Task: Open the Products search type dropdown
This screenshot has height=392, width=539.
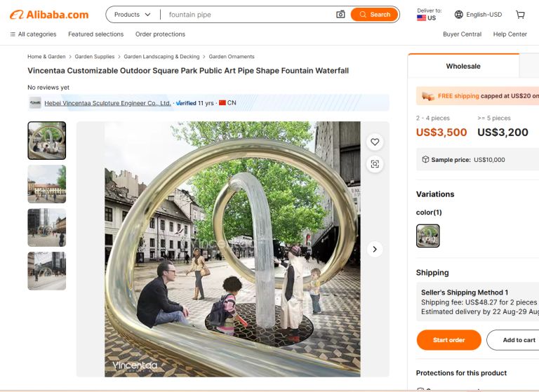Action: click(x=133, y=15)
